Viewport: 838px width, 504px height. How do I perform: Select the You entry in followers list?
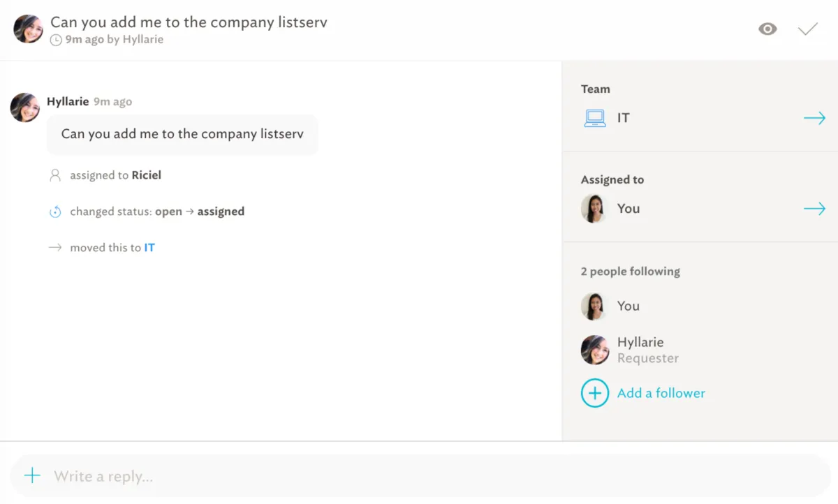(x=628, y=306)
